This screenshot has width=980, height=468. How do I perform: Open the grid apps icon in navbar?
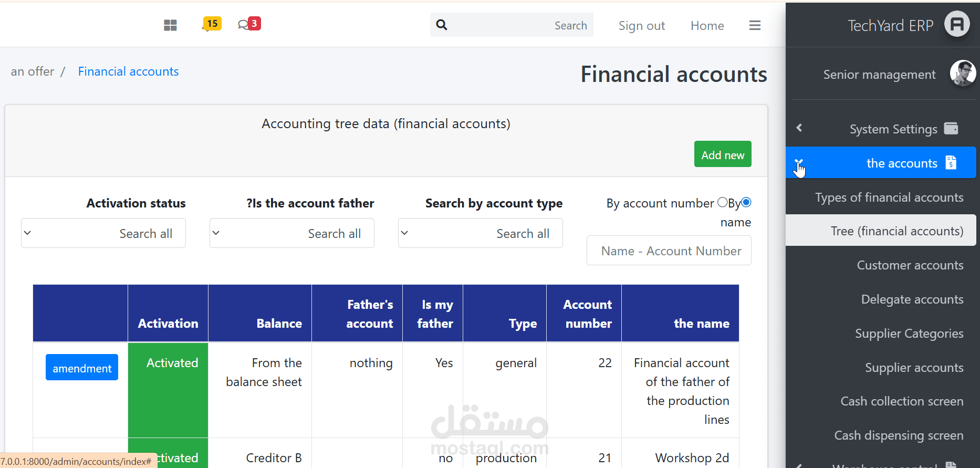pyautogui.click(x=170, y=25)
